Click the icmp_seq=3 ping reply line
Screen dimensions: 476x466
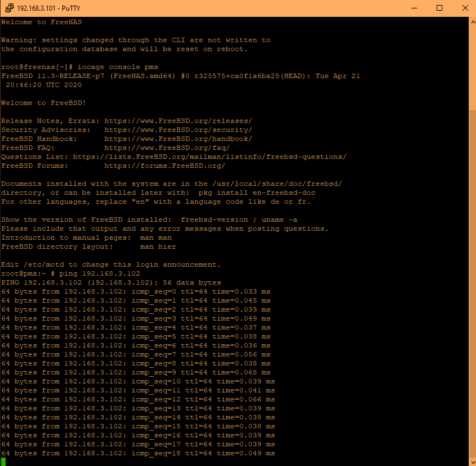pyautogui.click(x=136, y=318)
